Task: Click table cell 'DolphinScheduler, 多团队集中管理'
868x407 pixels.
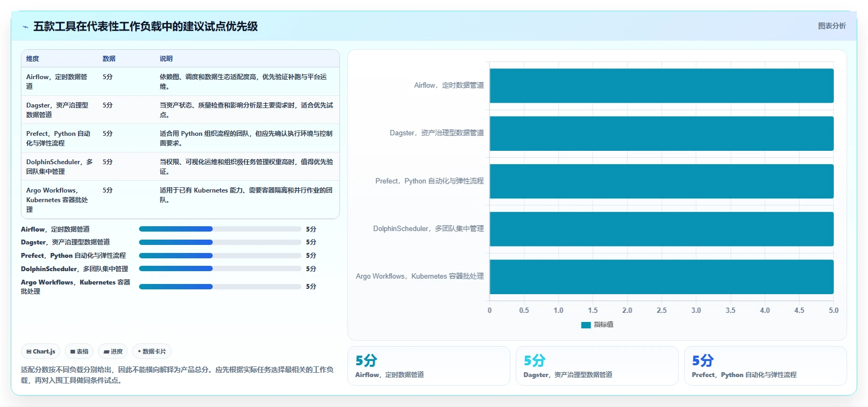Action: click(x=59, y=166)
